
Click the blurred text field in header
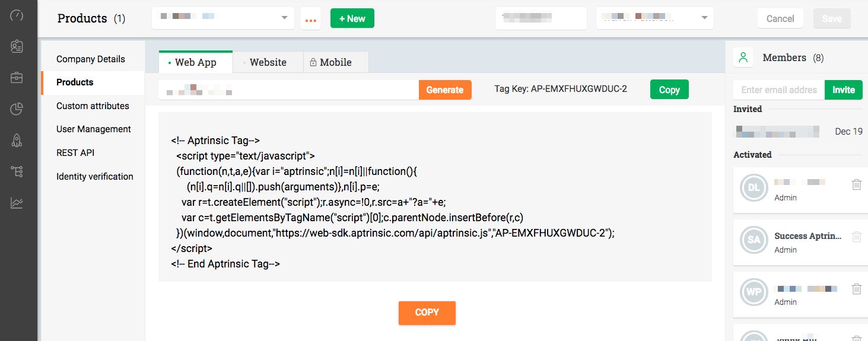541,18
